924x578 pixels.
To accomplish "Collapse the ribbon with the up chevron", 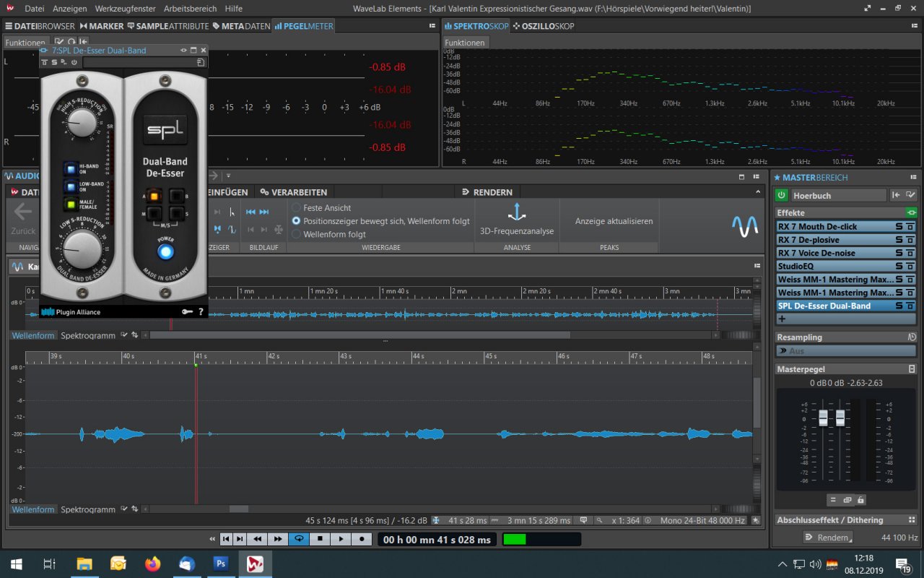I will pyautogui.click(x=758, y=192).
